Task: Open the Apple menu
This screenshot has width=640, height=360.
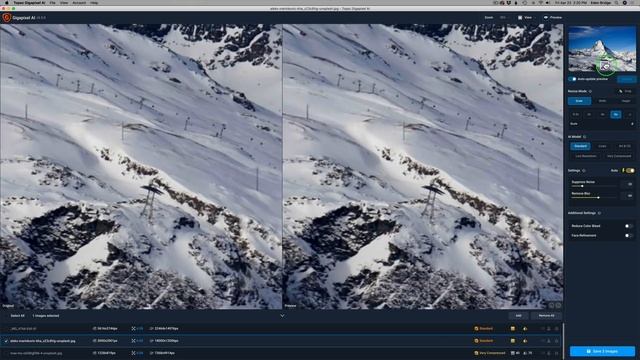Action: pos(6,2)
